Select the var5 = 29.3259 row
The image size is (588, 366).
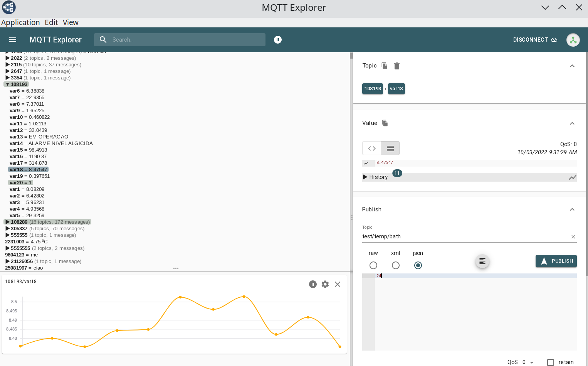[27, 216]
